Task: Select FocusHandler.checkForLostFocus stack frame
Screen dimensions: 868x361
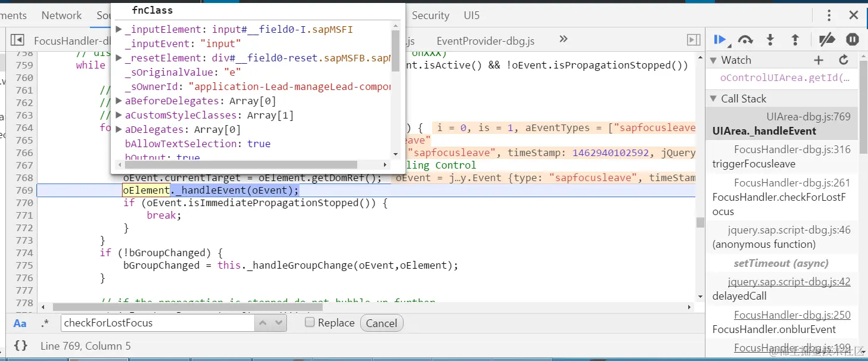Action: pyautogui.click(x=782, y=197)
